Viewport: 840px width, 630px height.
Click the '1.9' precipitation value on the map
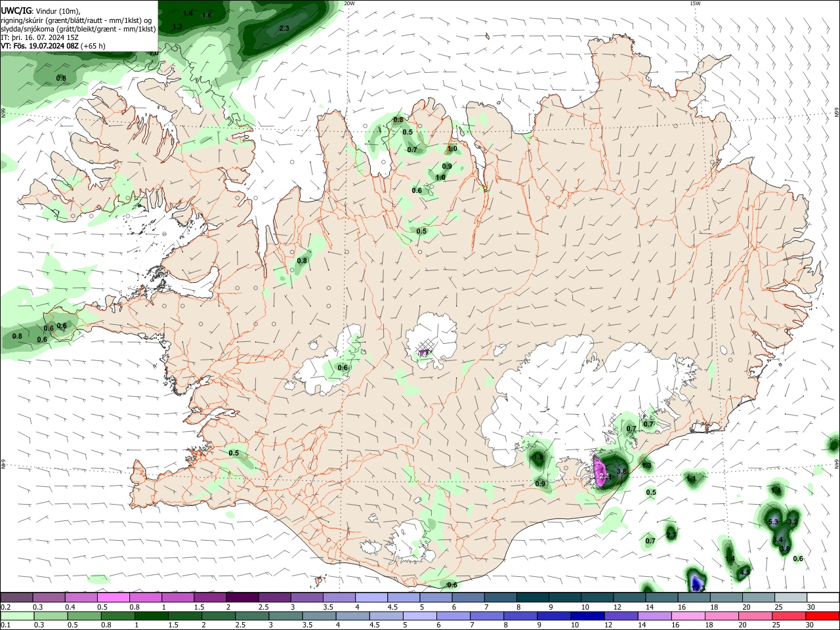[538, 457]
